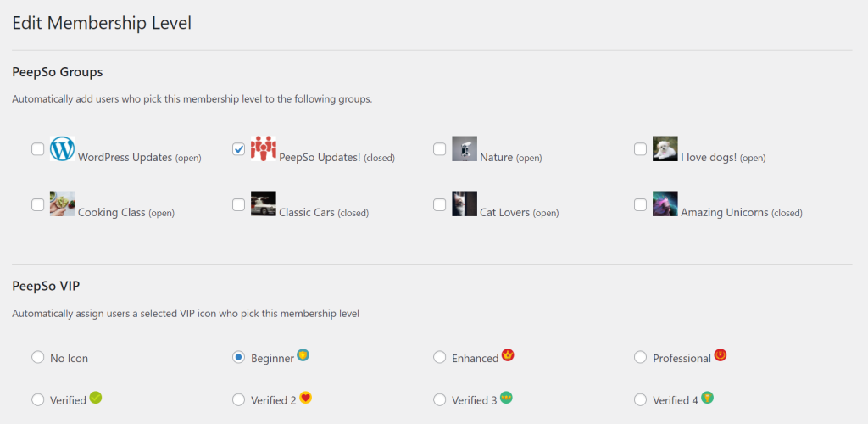Click the Verified 4 trophy badge icon

coord(707,397)
